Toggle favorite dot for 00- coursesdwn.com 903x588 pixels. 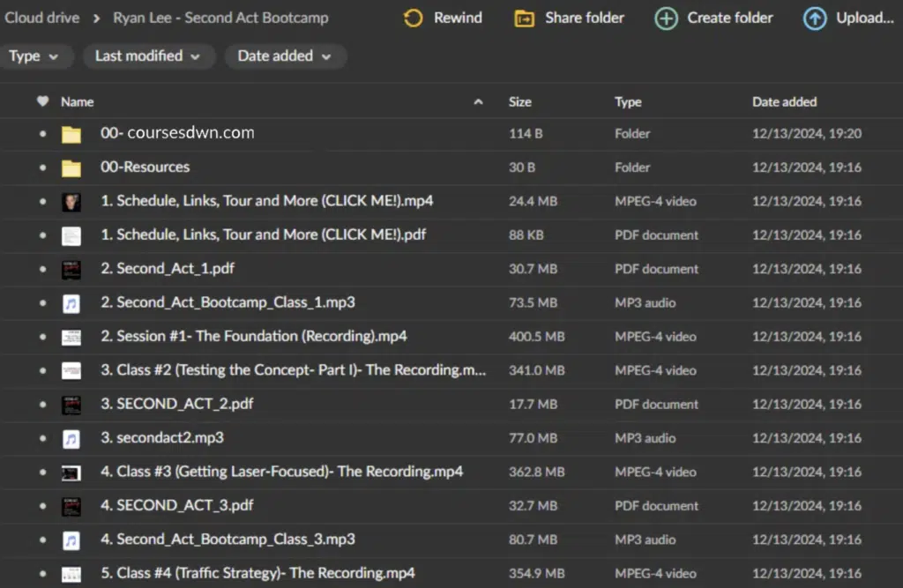[x=42, y=134]
